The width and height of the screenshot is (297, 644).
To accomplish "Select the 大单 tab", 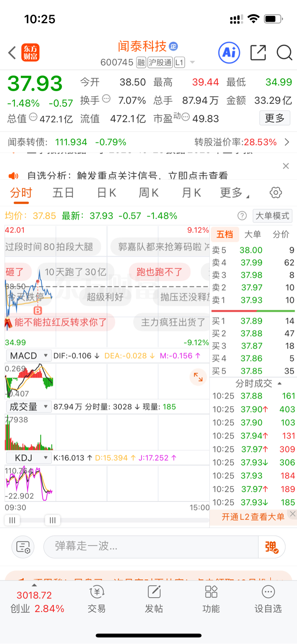I will pyautogui.click(x=253, y=234).
